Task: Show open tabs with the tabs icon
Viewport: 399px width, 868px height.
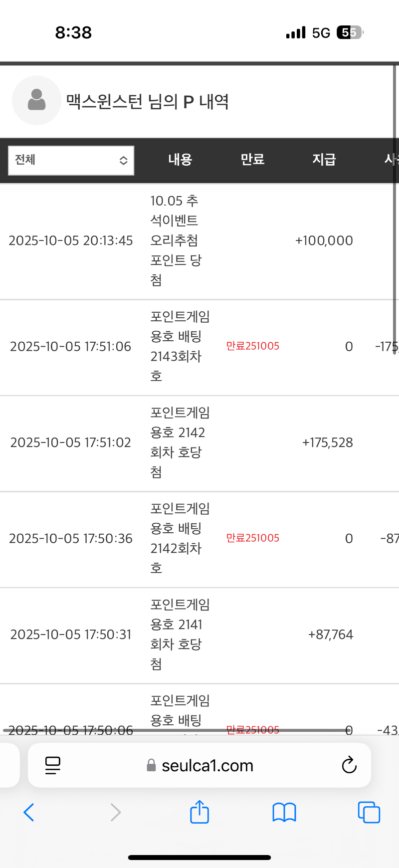Action: [x=369, y=812]
